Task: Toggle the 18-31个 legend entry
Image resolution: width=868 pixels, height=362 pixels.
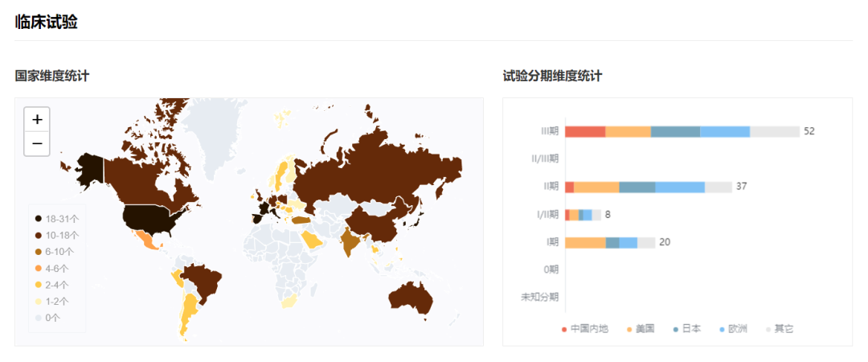Action: tap(56, 219)
